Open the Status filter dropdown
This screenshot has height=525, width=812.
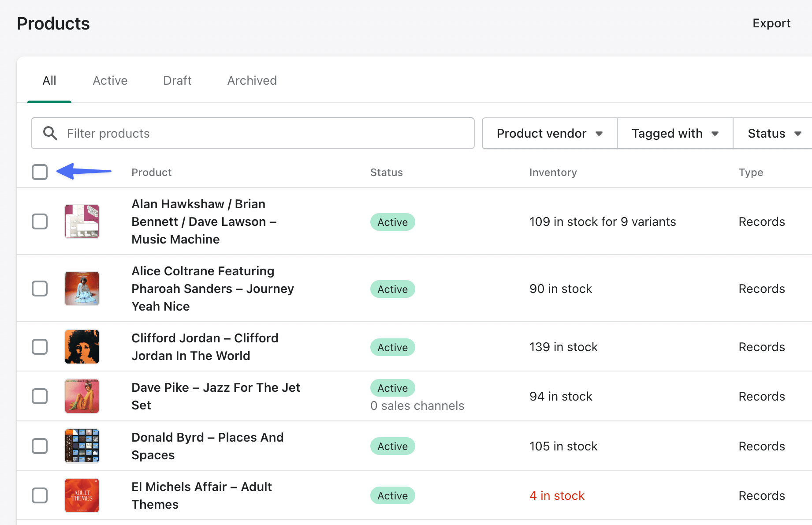[x=777, y=133]
